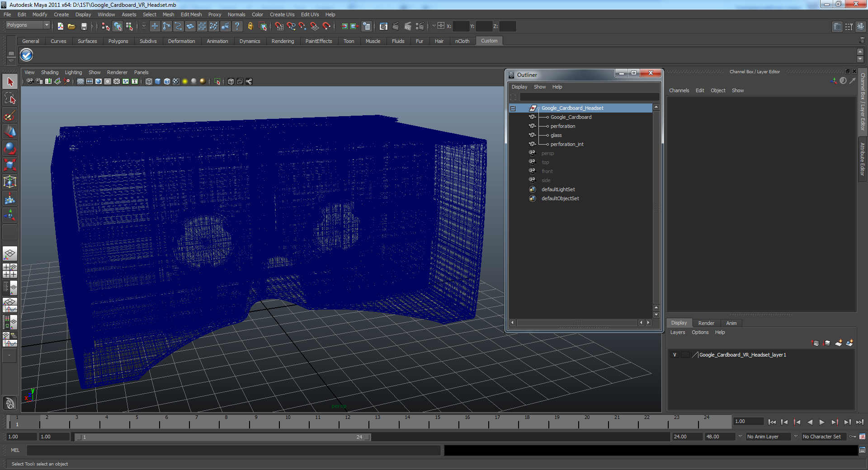Select defaultLightSet in the Outliner
This screenshot has width=868, height=470.
pyautogui.click(x=558, y=189)
